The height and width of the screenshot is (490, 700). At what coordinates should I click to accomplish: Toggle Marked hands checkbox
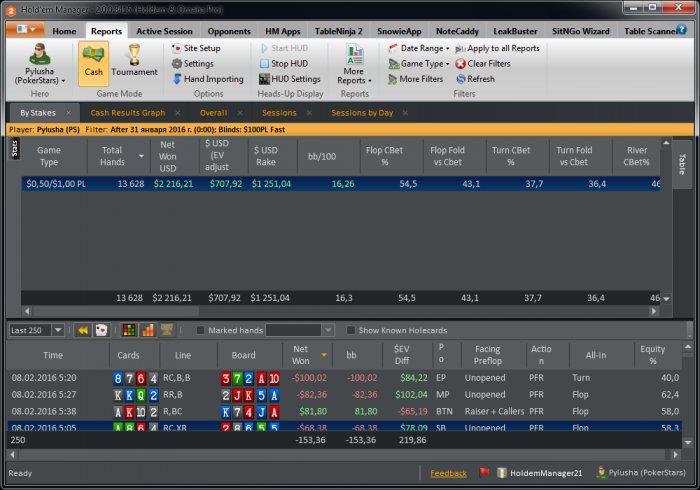(200, 330)
